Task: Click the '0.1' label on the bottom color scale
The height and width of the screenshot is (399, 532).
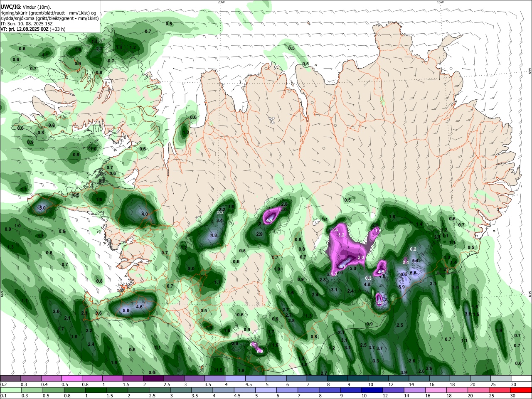Action: pyautogui.click(x=3, y=396)
